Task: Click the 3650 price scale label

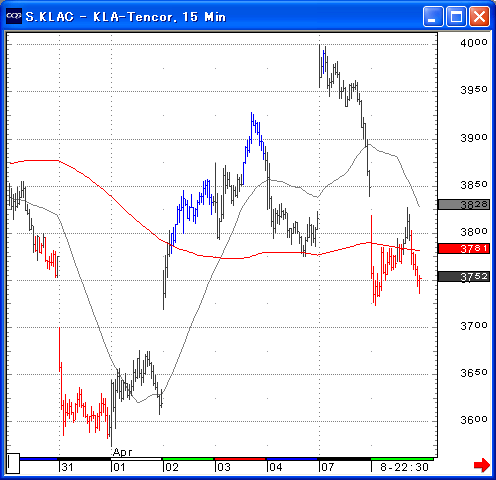Action: point(474,372)
